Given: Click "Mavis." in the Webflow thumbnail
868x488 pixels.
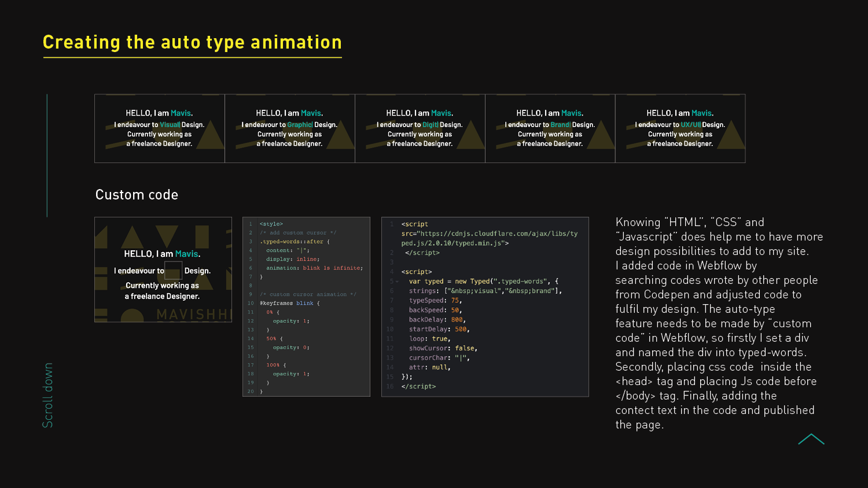Looking at the screenshot, I should pyautogui.click(x=188, y=254).
